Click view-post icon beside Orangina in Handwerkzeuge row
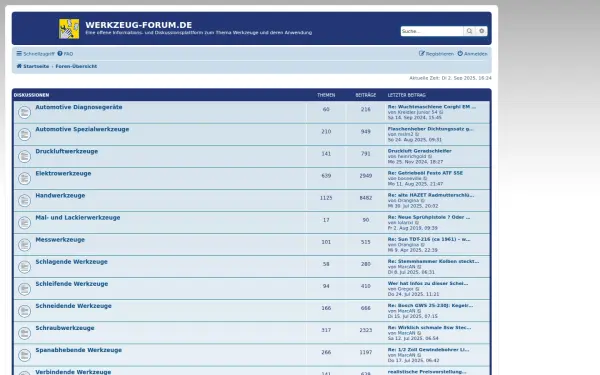This screenshot has width=600, height=375. click(x=423, y=201)
